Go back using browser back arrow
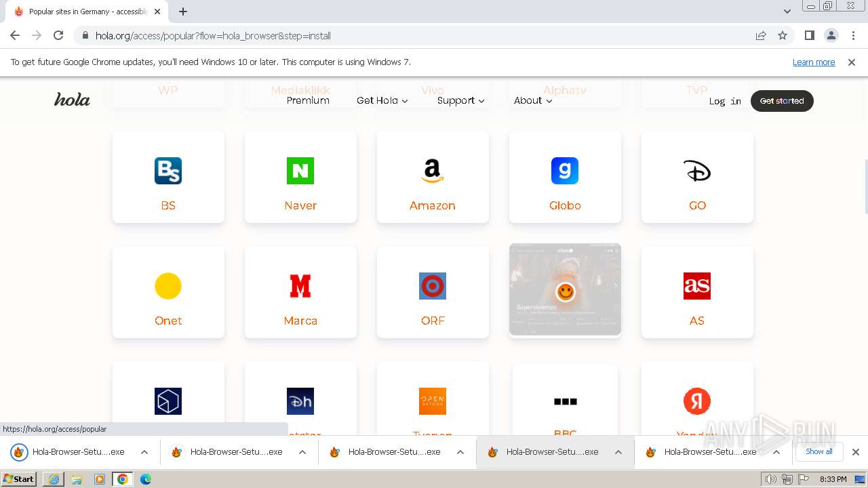Viewport: 868px width, 488px height. tap(15, 35)
